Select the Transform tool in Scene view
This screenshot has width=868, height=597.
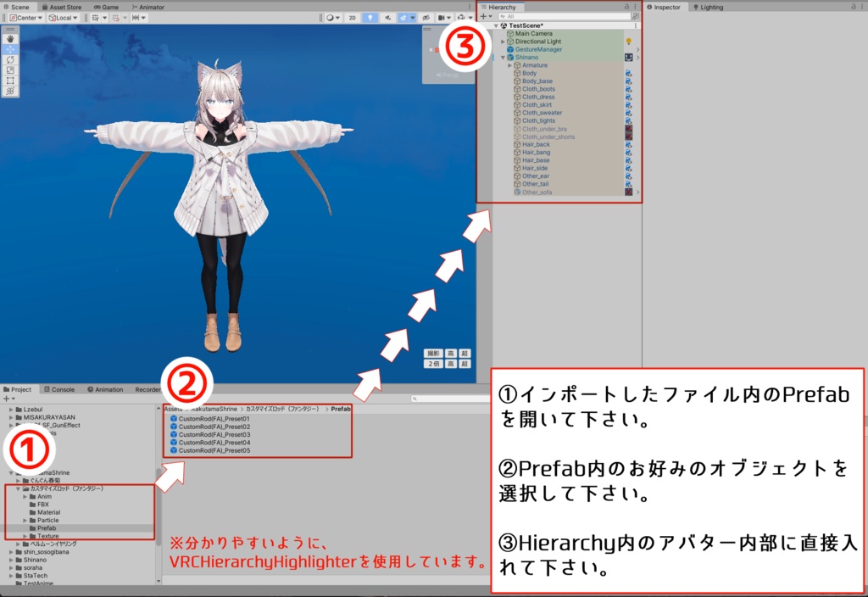(x=10, y=92)
